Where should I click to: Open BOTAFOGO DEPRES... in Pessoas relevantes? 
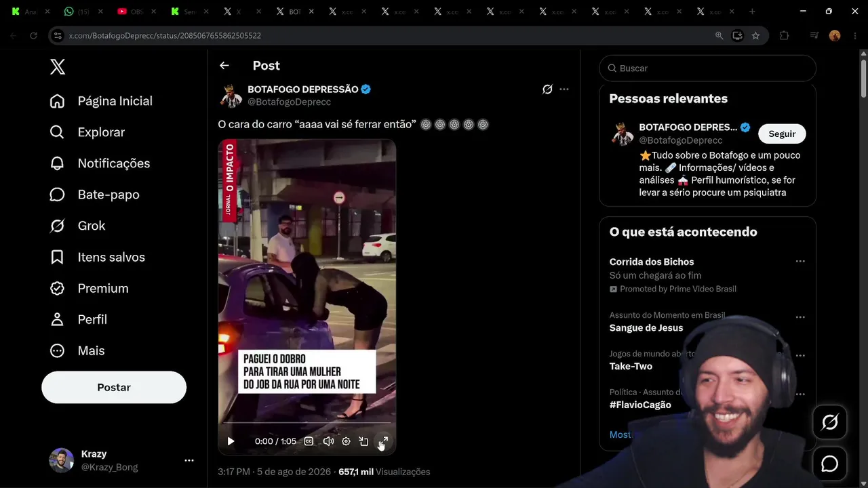(688, 127)
